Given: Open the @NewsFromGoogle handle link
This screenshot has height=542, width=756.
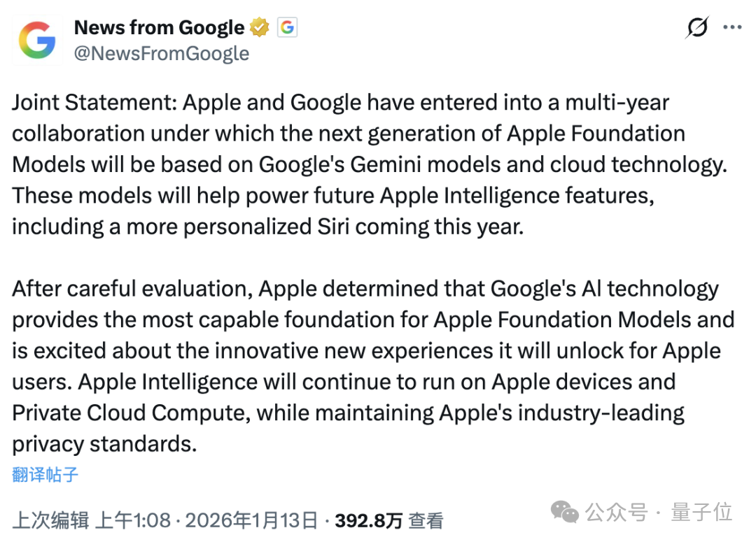Looking at the screenshot, I should [162, 53].
